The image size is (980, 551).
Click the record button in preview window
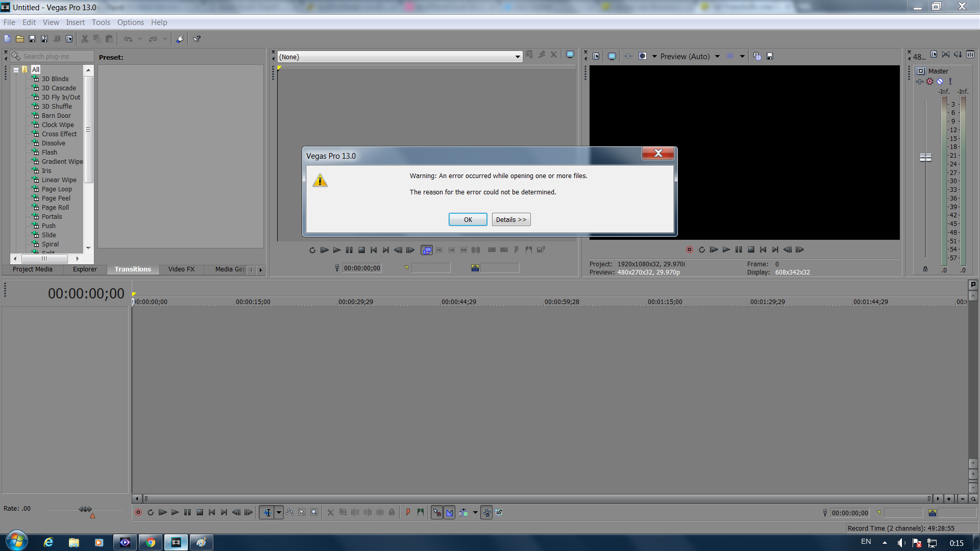coord(689,249)
